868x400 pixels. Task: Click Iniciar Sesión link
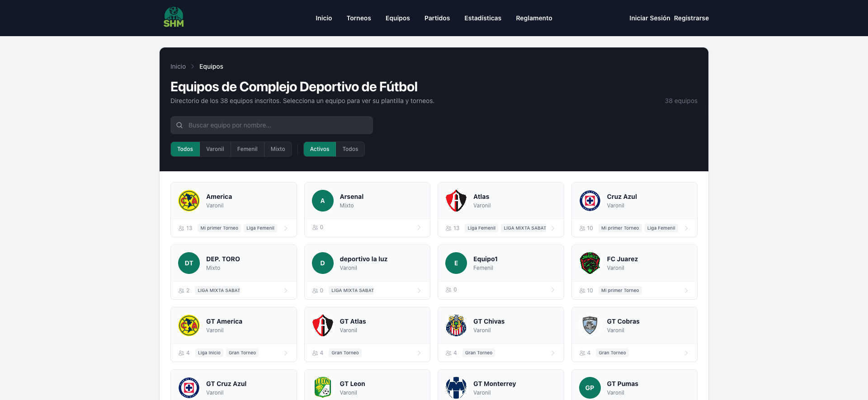tap(650, 18)
